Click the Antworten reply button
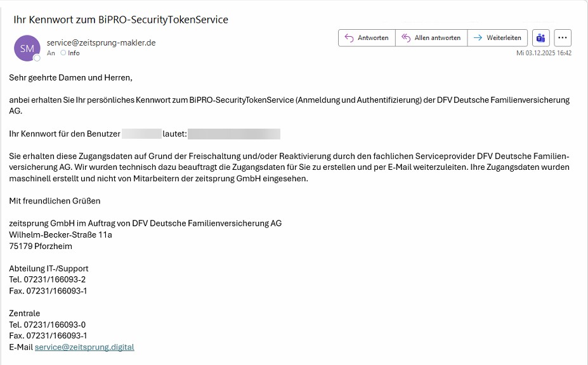The width and height of the screenshot is (588, 365). [367, 38]
